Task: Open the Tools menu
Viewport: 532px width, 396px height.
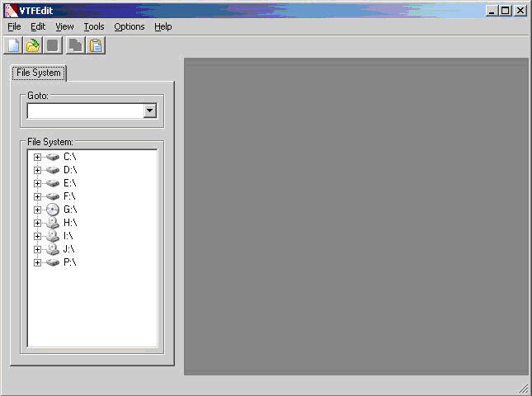Action: point(94,26)
